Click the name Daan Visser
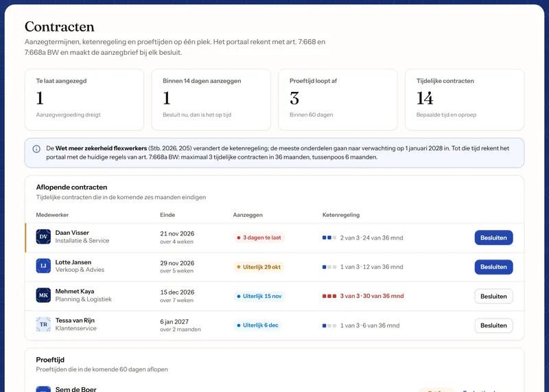Viewport: 549px width, 392px height. (72, 233)
